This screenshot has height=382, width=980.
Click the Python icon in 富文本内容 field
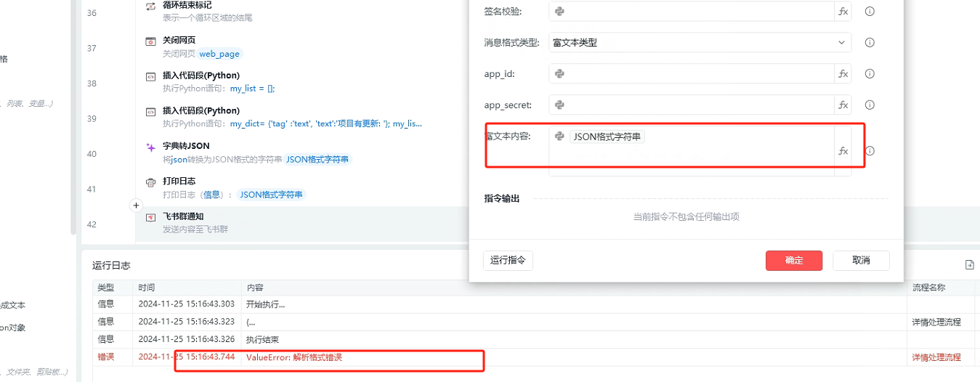(x=559, y=136)
